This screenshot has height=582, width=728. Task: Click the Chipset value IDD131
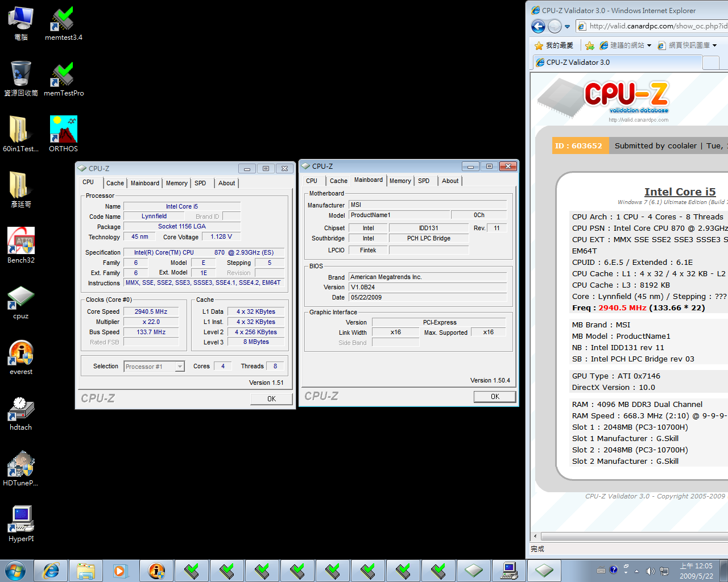click(x=429, y=228)
